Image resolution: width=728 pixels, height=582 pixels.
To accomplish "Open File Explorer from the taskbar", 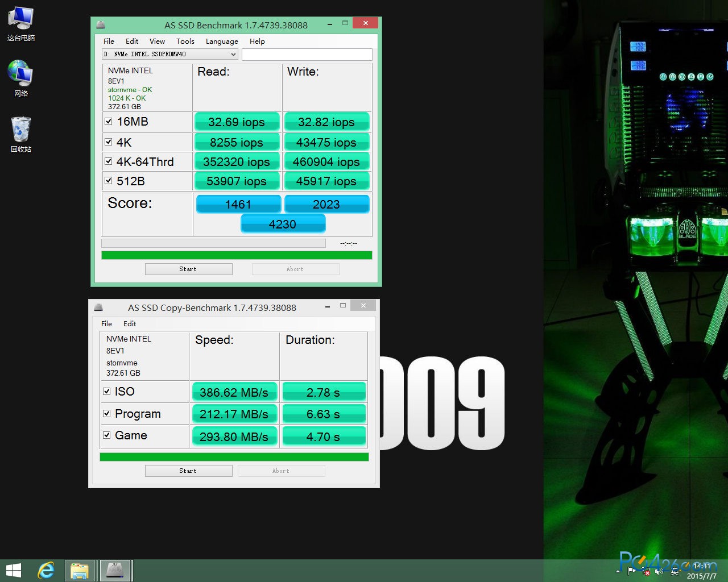I will (80, 570).
